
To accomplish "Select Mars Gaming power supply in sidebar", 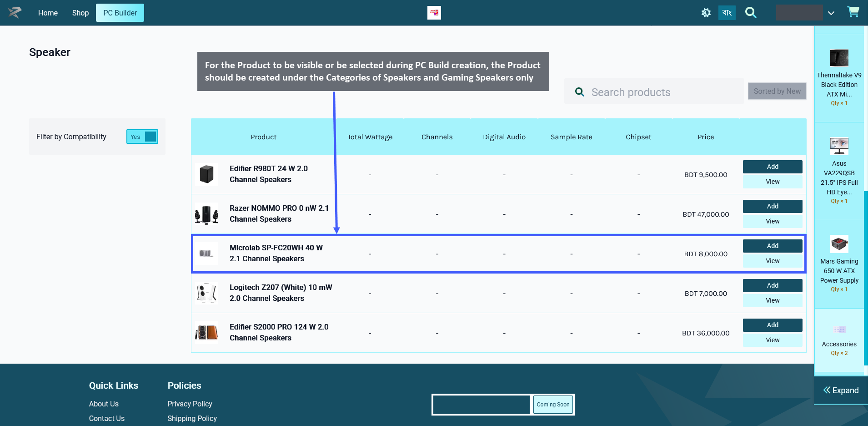I will point(839,263).
